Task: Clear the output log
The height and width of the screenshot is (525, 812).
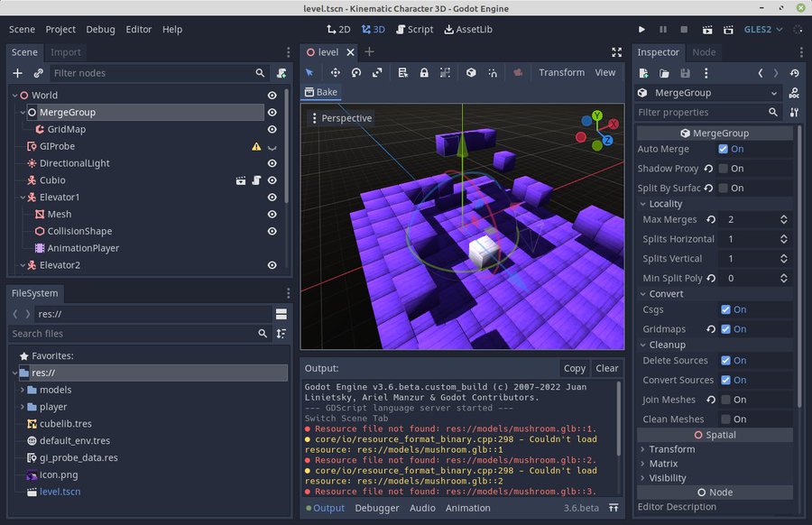Action: [x=607, y=368]
